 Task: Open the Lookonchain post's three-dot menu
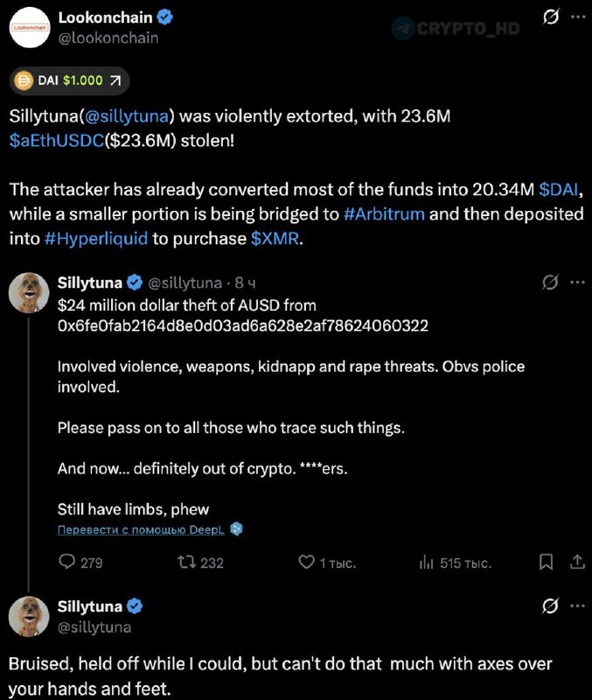click(x=576, y=17)
